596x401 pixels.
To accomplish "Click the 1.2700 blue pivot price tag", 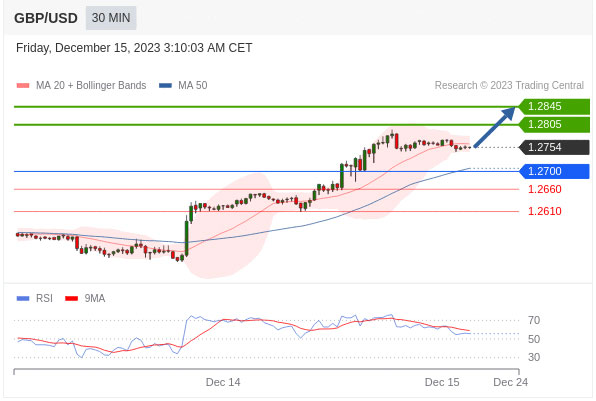I will (x=554, y=171).
